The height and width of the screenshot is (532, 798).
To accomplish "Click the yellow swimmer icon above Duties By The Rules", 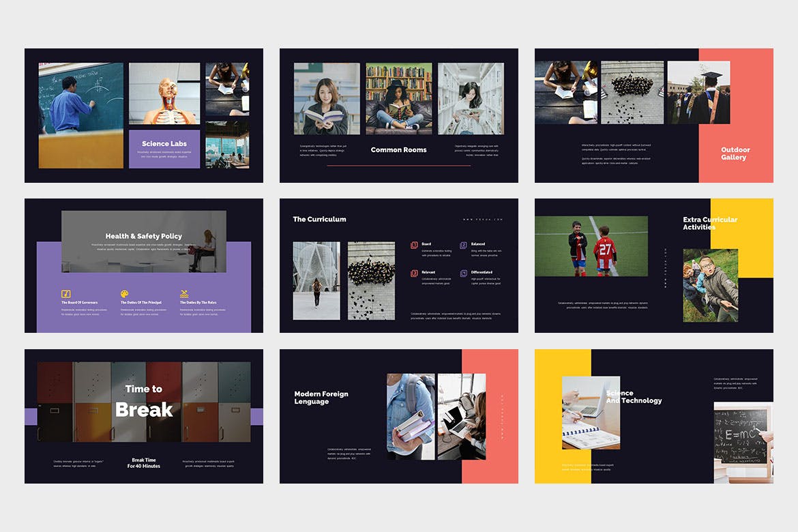I will (184, 294).
